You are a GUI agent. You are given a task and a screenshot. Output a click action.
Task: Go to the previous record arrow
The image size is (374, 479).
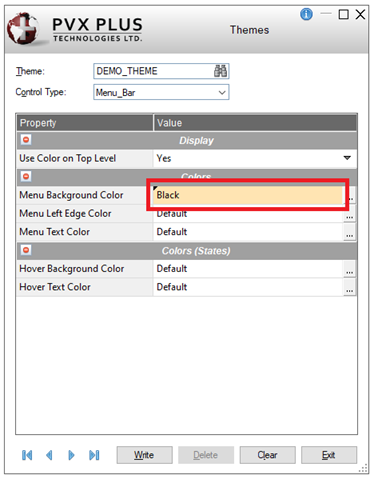point(49,455)
